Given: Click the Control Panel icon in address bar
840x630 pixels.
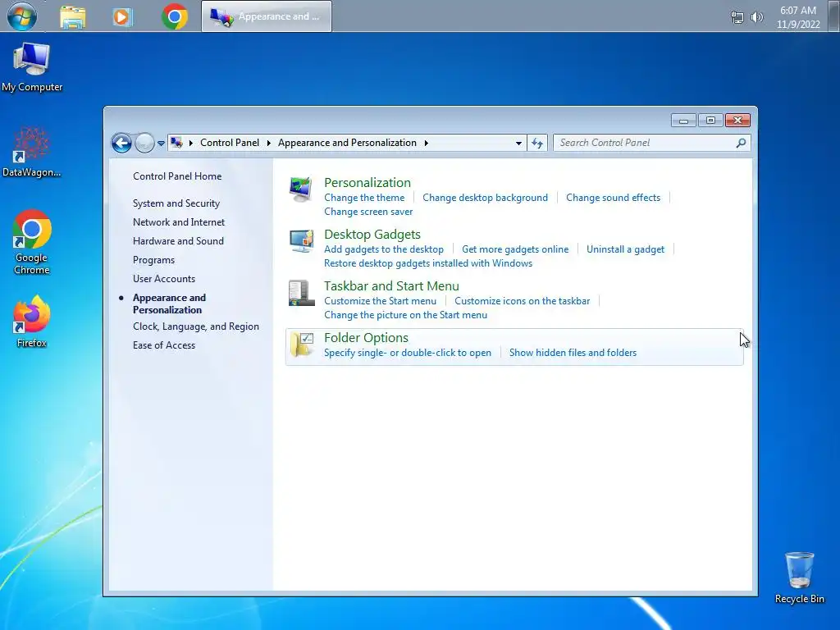Looking at the screenshot, I should 176,143.
